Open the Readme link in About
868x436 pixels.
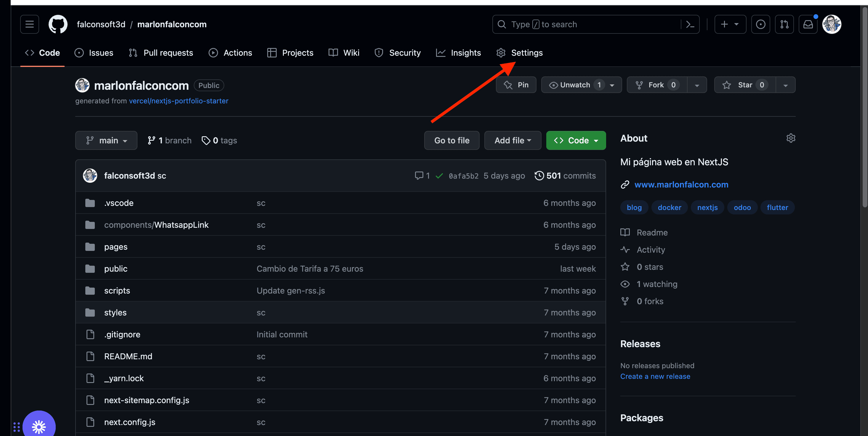click(x=644, y=233)
